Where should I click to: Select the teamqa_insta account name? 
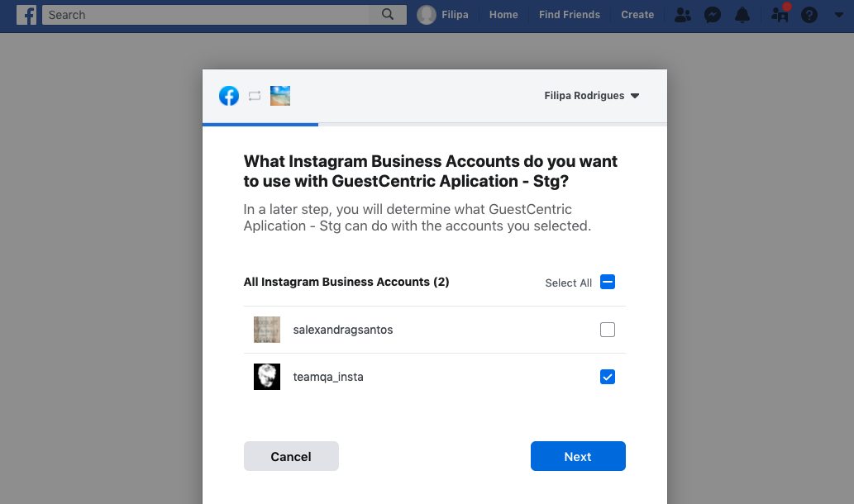[328, 377]
